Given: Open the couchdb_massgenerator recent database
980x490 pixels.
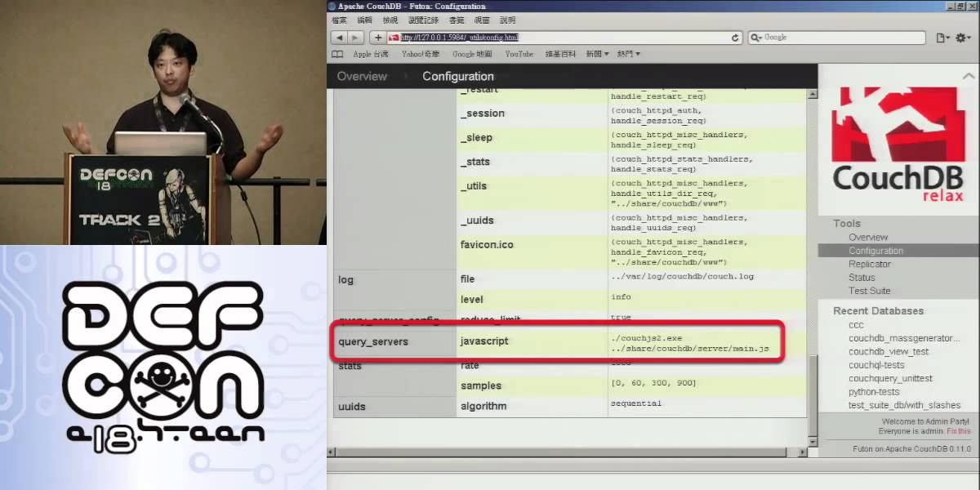Looking at the screenshot, I should tap(905, 338).
